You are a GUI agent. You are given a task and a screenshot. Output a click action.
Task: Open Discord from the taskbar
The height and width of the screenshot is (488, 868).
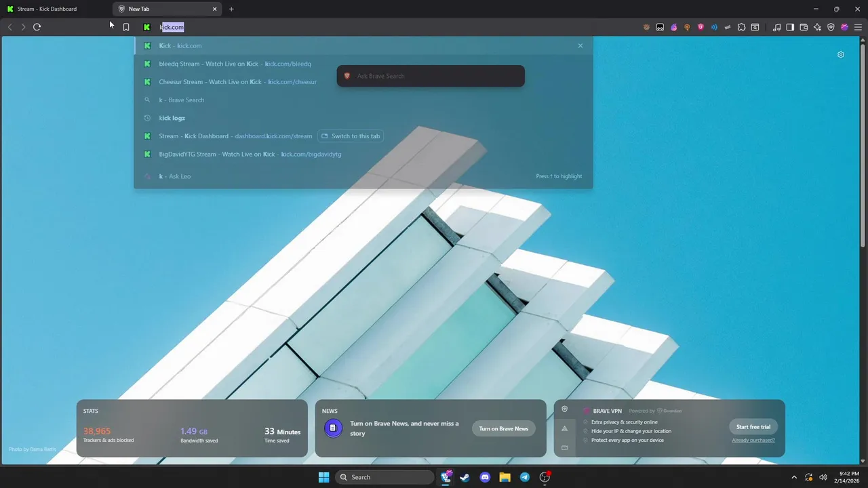(485, 477)
